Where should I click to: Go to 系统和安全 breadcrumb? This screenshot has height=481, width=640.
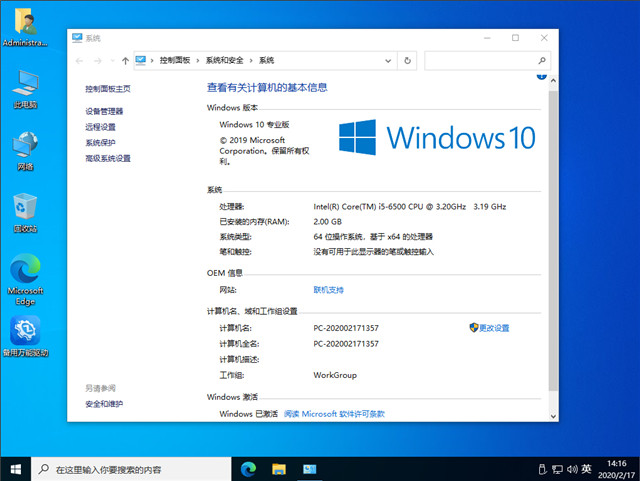click(224, 60)
